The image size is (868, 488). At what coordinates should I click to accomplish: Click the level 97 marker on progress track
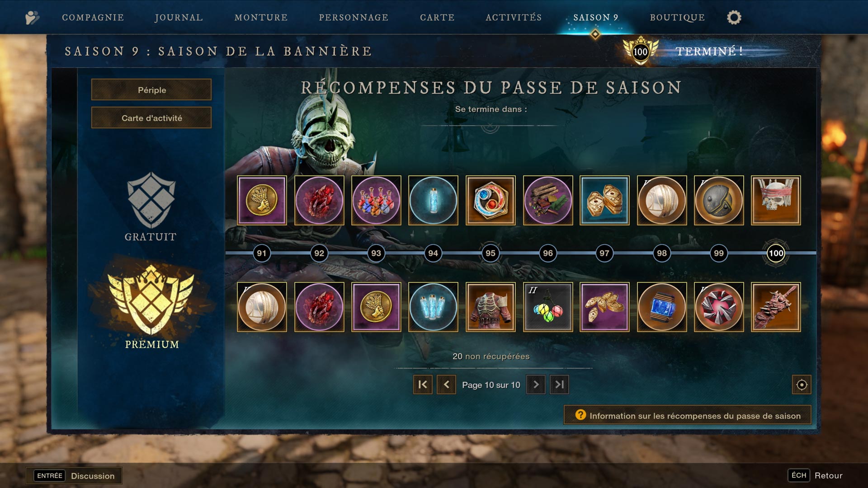click(x=604, y=253)
